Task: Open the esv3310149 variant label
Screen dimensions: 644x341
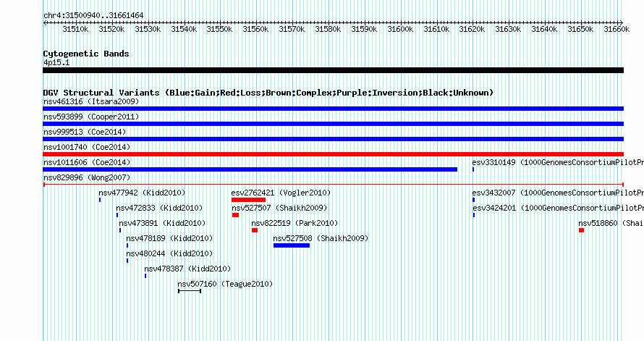Action: [558, 162]
